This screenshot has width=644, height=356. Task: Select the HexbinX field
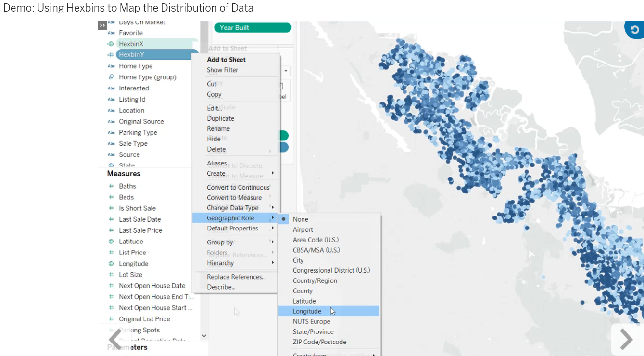click(x=157, y=44)
